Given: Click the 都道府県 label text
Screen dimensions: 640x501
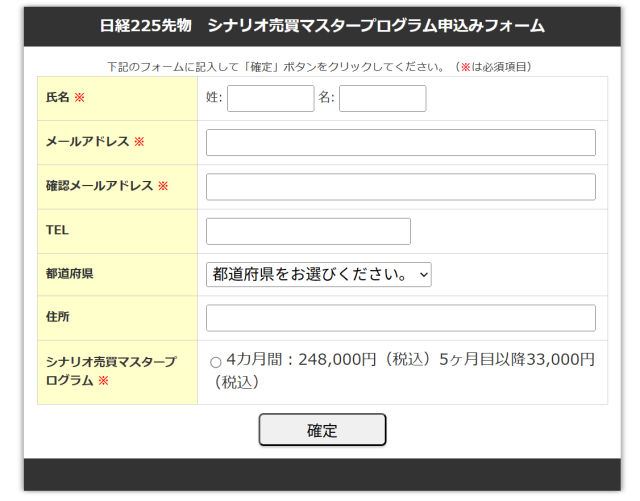Looking at the screenshot, I should point(69,274).
